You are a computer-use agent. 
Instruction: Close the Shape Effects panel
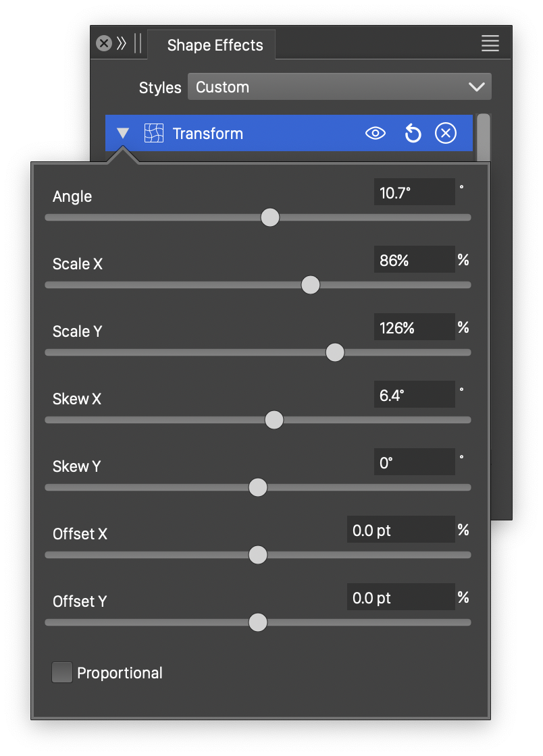[x=103, y=44]
